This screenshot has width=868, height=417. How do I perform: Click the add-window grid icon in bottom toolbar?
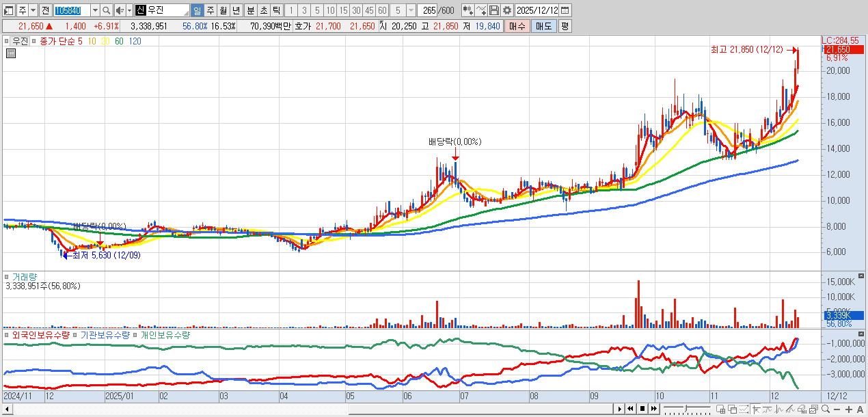(x=720, y=409)
